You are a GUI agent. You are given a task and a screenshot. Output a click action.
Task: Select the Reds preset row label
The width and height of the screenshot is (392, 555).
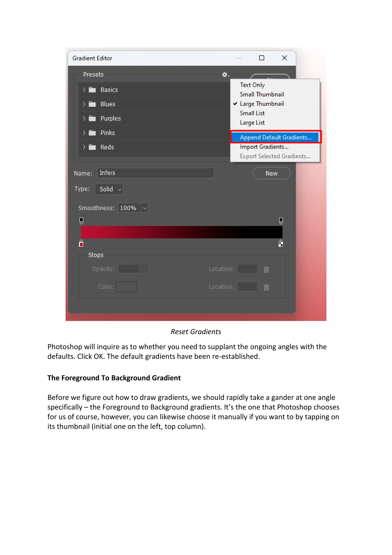[107, 147]
